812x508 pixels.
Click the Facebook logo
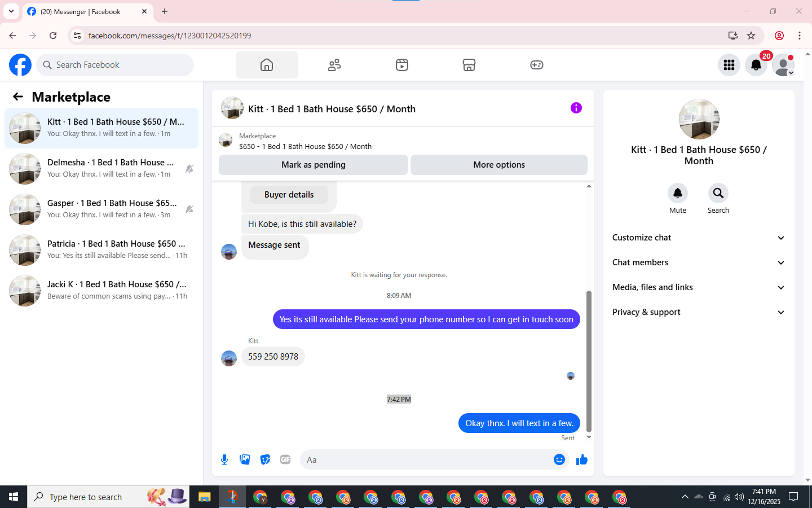point(20,65)
